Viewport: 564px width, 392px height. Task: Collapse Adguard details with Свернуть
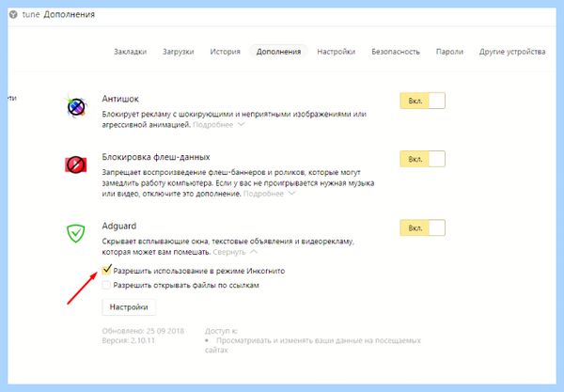tap(235, 252)
